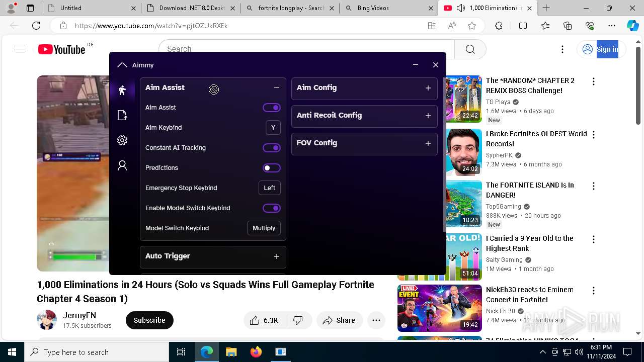Open more actions menu beside Share
This screenshot has width=644, height=362.
pyautogui.click(x=376, y=320)
